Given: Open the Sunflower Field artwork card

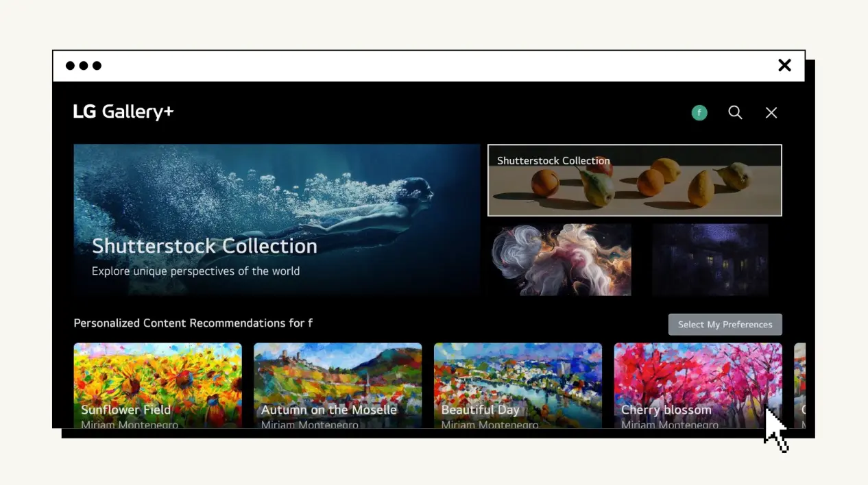Looking at the screenshot, I should pos(158,386).
